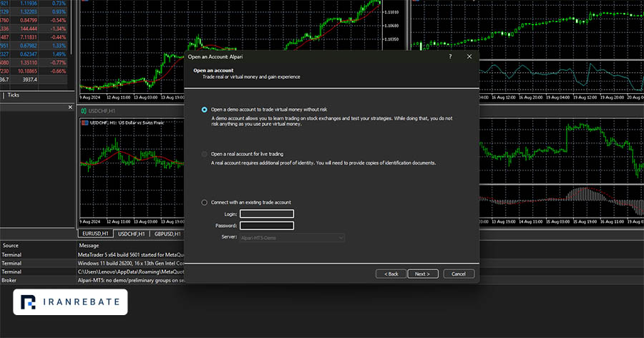Select the real account for live trading option
Image resolution: width=644 pixels, height=338 pixels.
click(x=204, y=154)
